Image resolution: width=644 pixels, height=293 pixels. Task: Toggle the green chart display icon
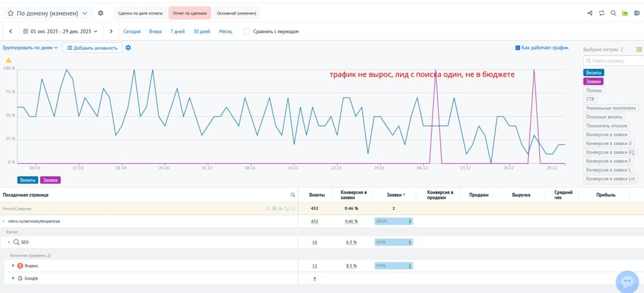(x=625, y=13)
